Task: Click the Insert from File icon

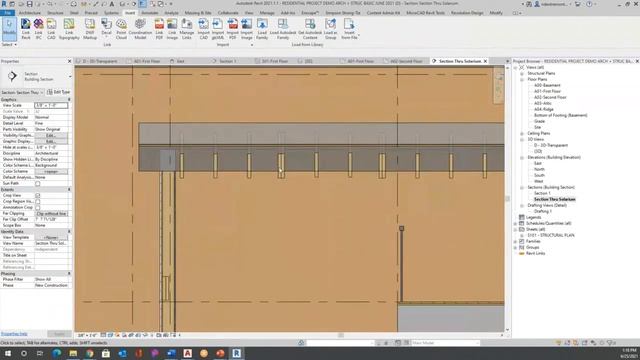Action: tap(349, 24)
